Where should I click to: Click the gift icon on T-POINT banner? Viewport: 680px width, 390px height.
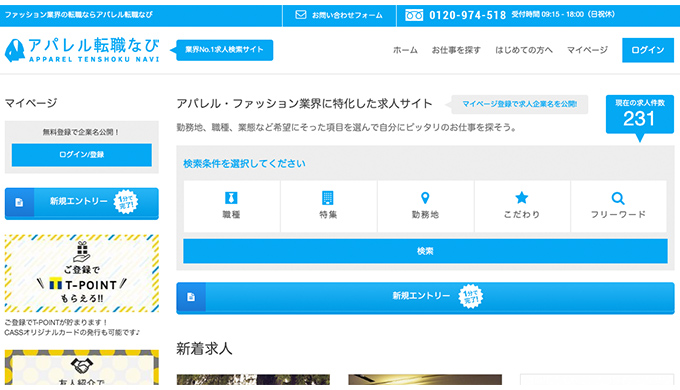[x=82, y=251]
